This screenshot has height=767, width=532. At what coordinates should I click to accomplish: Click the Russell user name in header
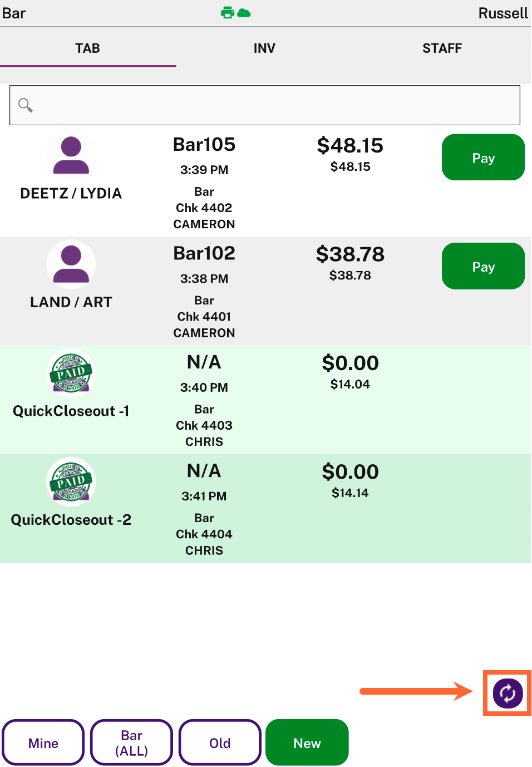503,13
